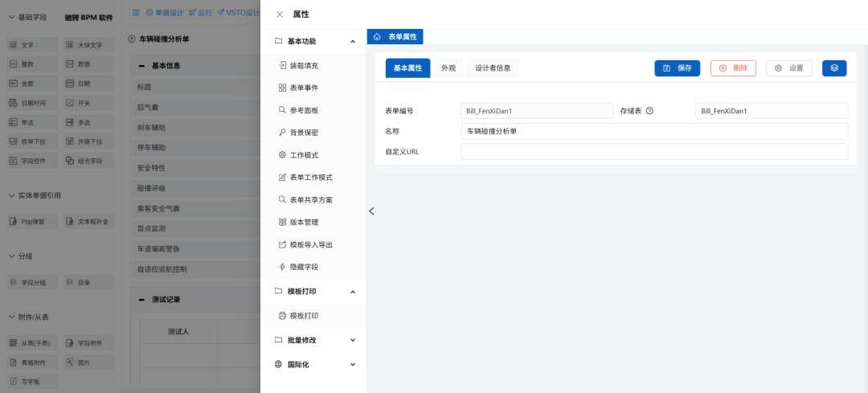
Task: Click the left-arrow sidebar collapse handle
Action: coord(371,211)
